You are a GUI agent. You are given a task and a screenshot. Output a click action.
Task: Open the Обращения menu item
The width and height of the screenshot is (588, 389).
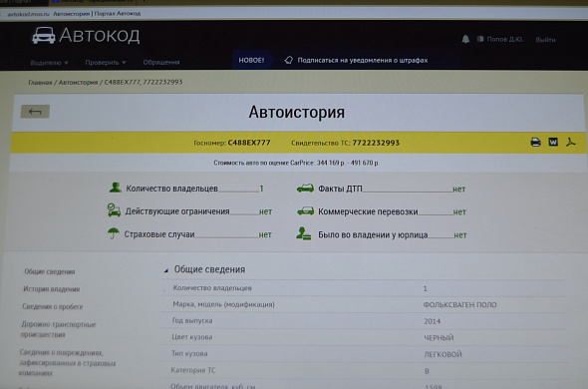161,62
